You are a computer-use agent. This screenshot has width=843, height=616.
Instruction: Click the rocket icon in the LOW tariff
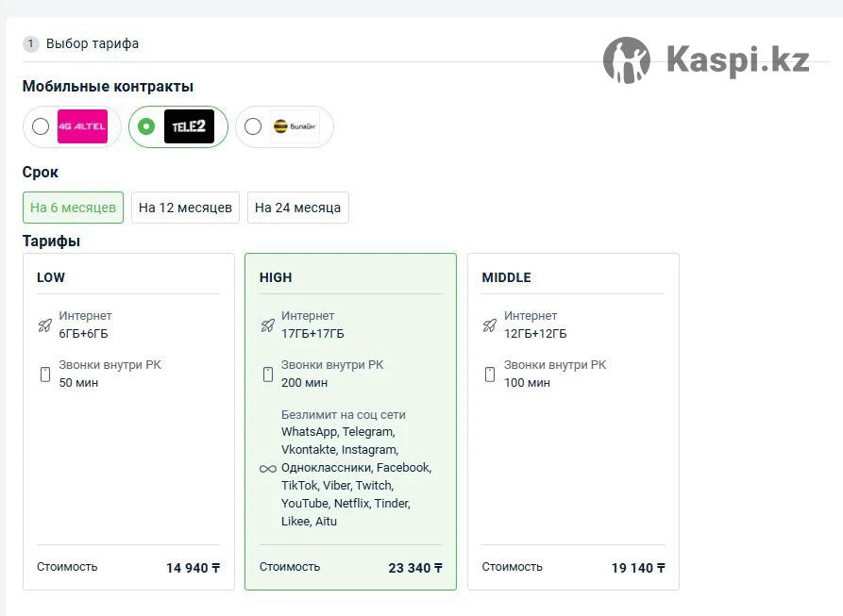[x=45, y=325]
